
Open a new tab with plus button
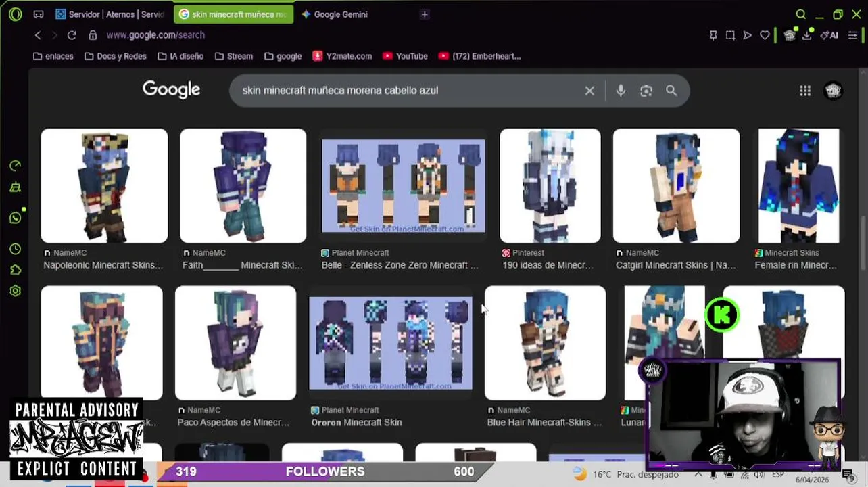tap(425, 14)
